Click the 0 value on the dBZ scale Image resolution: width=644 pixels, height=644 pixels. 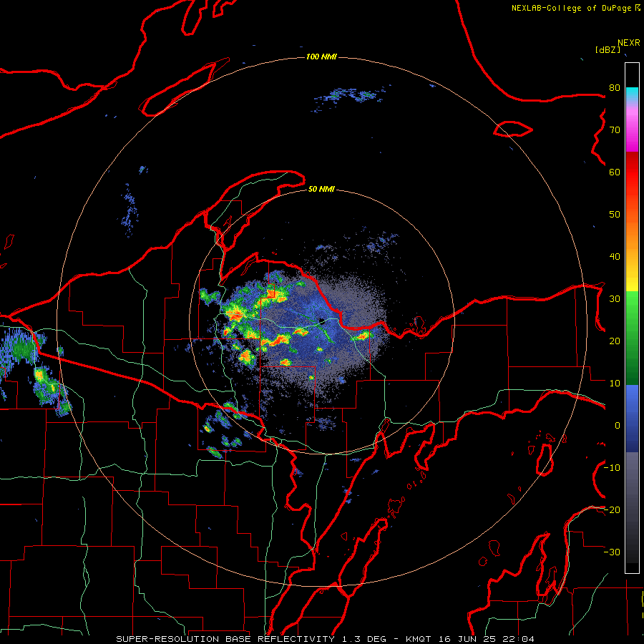coord(618,426)
